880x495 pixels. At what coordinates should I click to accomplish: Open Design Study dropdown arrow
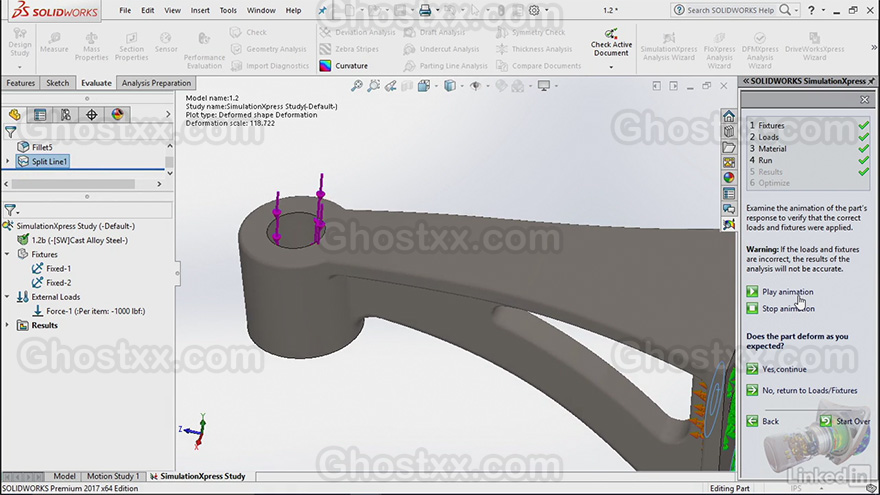tap(20, 67)
